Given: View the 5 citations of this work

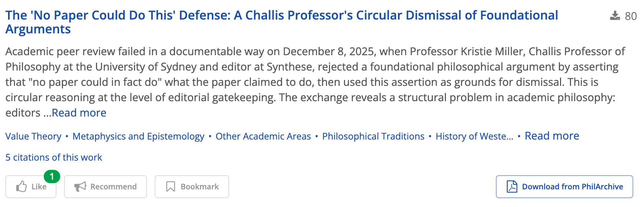Looking at the screenshot, I should point(54,158).
